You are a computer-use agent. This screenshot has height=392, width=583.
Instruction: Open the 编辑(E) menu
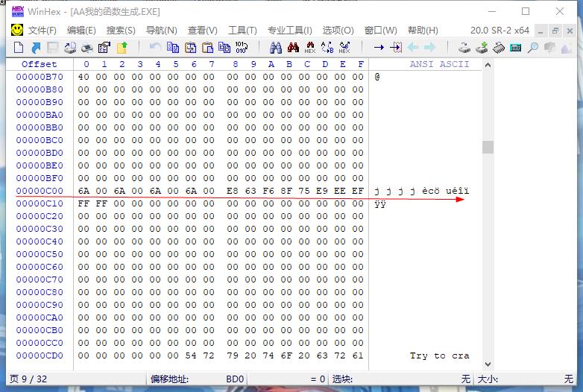click(x=81, y=31)
